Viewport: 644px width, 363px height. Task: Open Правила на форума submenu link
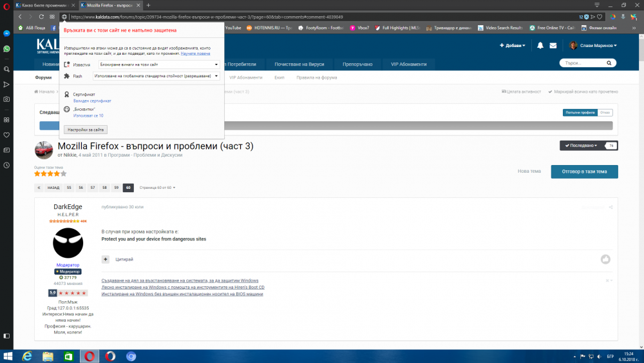[x=317, y=78]
